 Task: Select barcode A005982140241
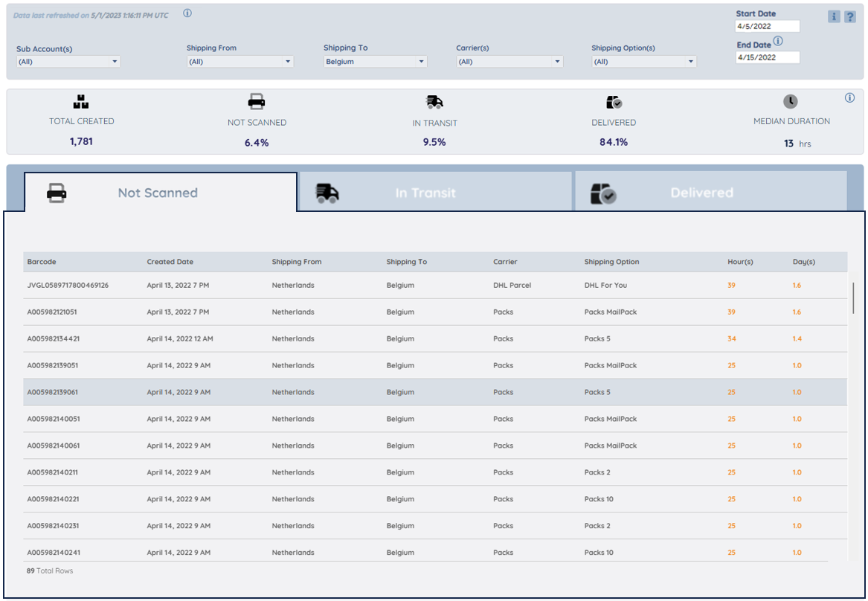pyautogui.click(x=53, y=553)
